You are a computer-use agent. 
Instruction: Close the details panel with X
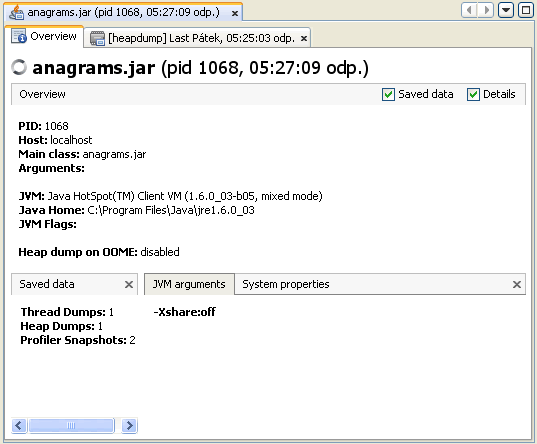click(x=517, y=284)
